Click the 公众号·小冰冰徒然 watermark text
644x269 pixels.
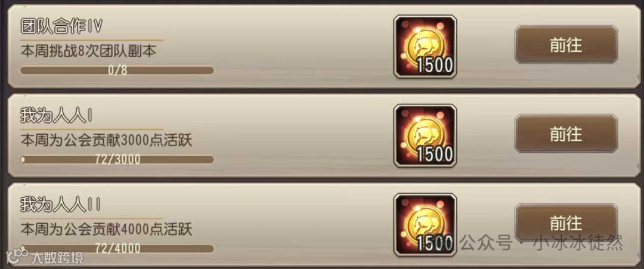coord(541,243)
